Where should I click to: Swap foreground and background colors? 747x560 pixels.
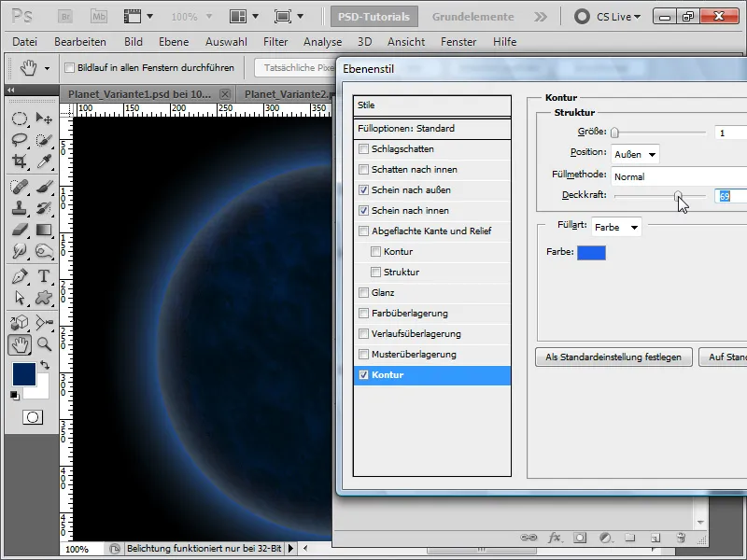point(45,365)
